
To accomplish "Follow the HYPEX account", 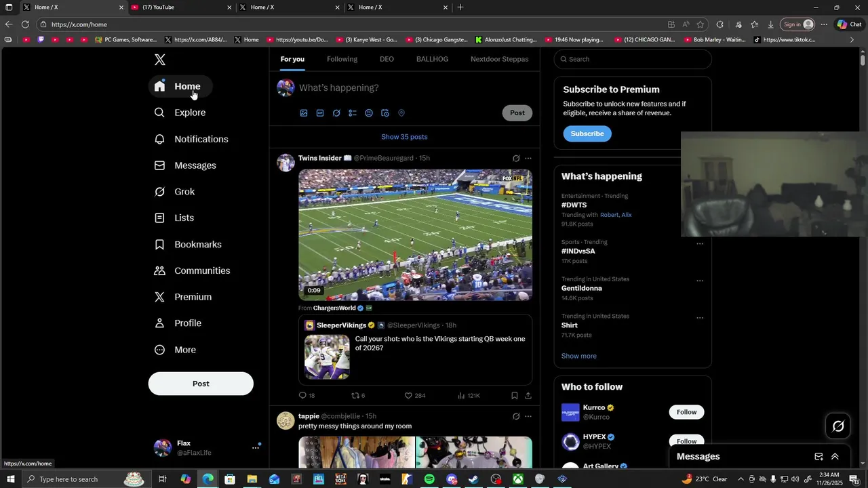I will (686, 441).
